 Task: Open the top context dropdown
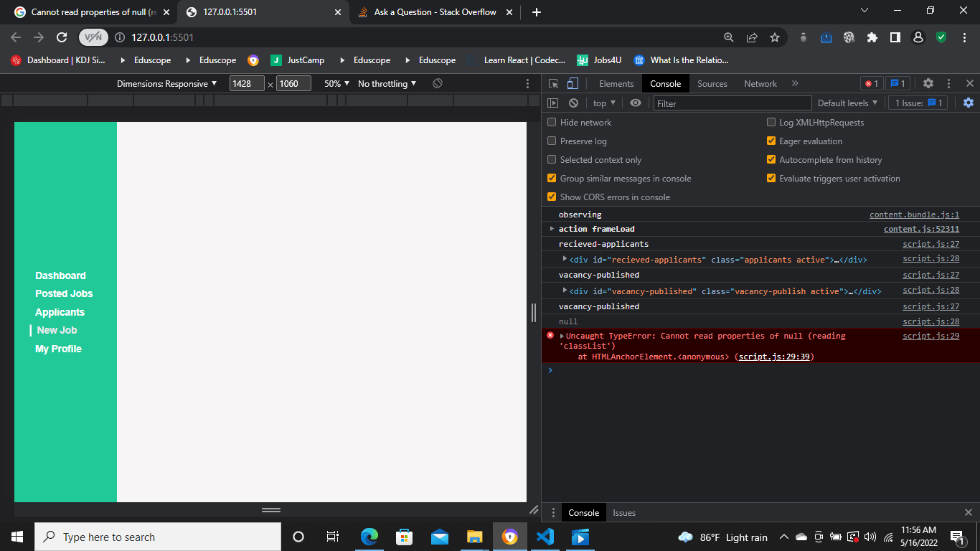606,103
